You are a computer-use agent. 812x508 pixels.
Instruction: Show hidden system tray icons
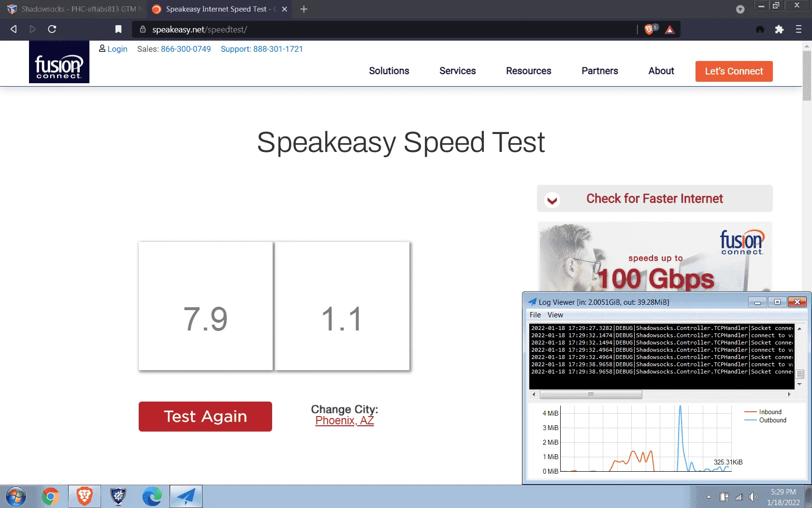[x=709, y=497]
